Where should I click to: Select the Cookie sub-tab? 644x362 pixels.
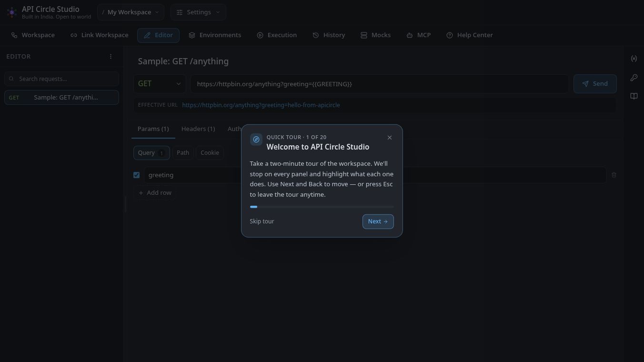[x=210, y=153]
